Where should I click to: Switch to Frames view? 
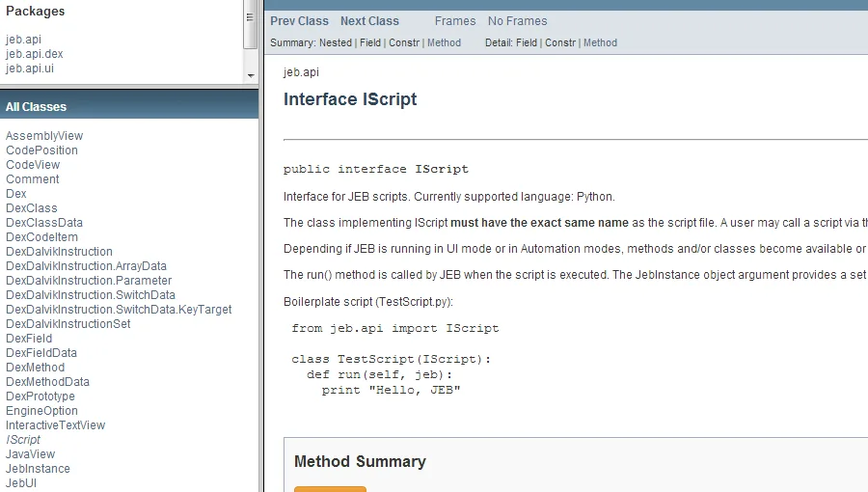[x=455, y=21]
